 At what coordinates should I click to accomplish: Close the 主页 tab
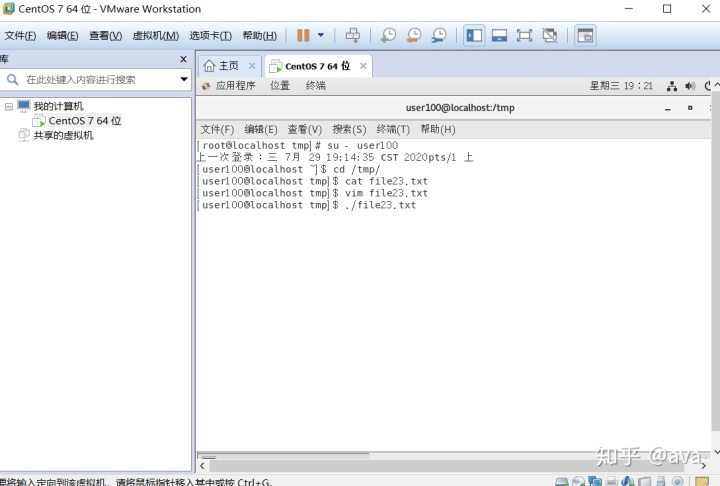252,66
